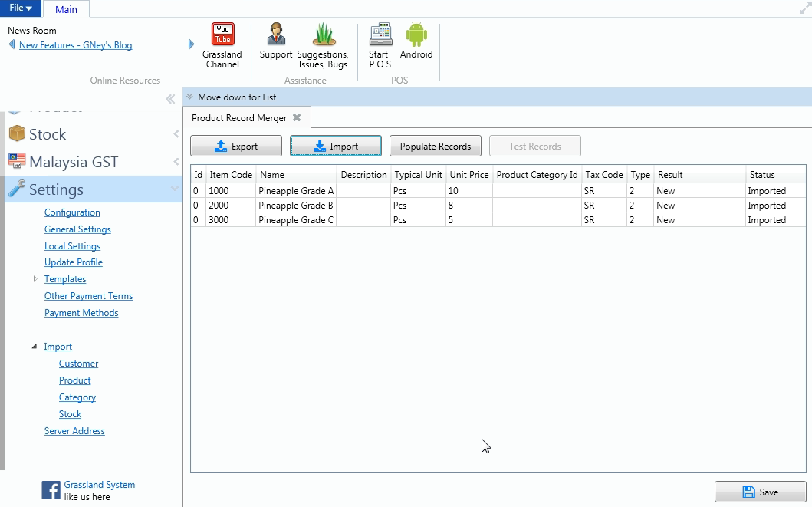This screenshot has height=507, width=812.
Task: Launch Start POS cash register icon
Action: point(380,35)
